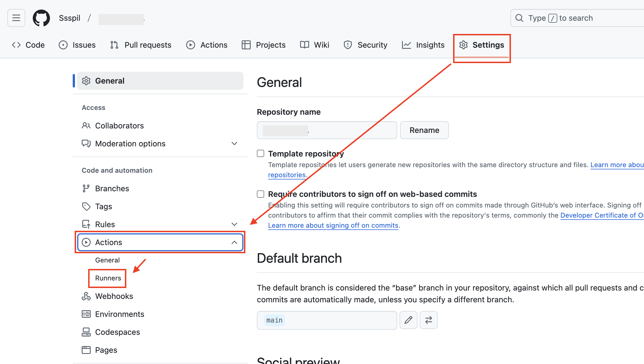The height and width of the screenshot is (364, 644).
Task: Open the hamburger navigation menu
Action: pyautogui.click(x=16, y=18)
